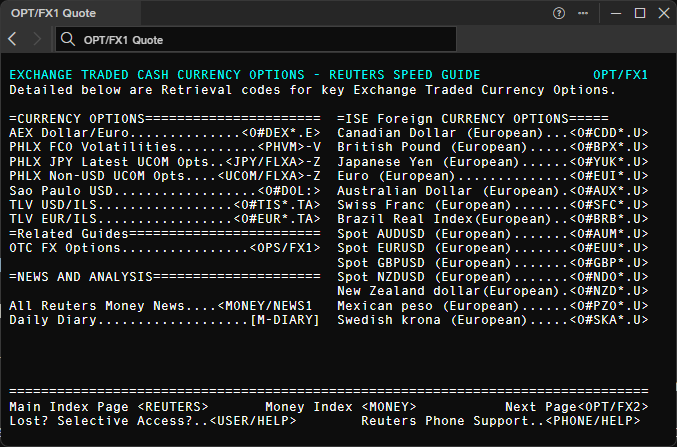Open <USER/HELP> selective access link
677x447 pixels.
click(253, 421)
